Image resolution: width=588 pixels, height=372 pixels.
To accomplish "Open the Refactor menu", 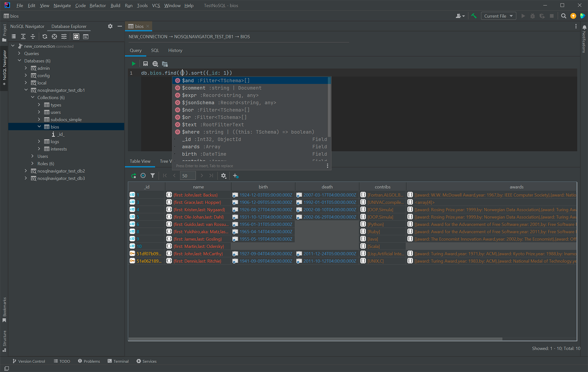I will click(98, 6).
